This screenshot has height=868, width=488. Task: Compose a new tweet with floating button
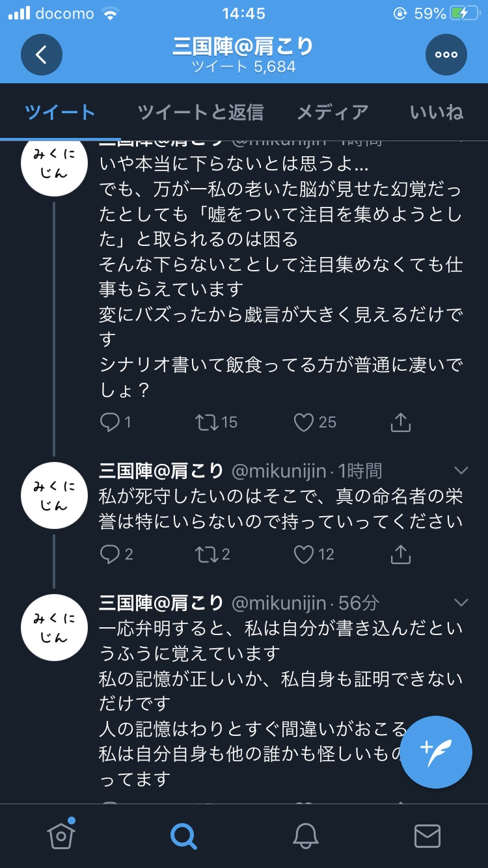436,752
